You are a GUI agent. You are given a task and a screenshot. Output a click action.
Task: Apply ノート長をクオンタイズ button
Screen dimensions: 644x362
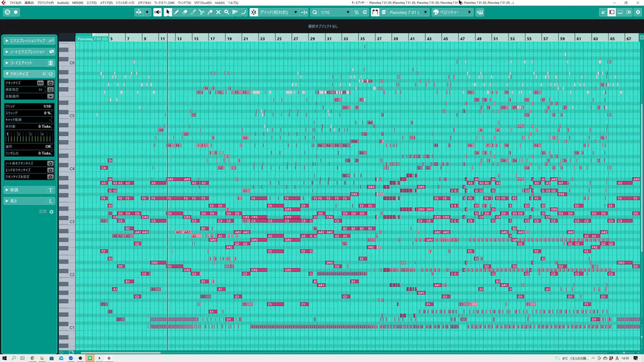click(50, 164)
